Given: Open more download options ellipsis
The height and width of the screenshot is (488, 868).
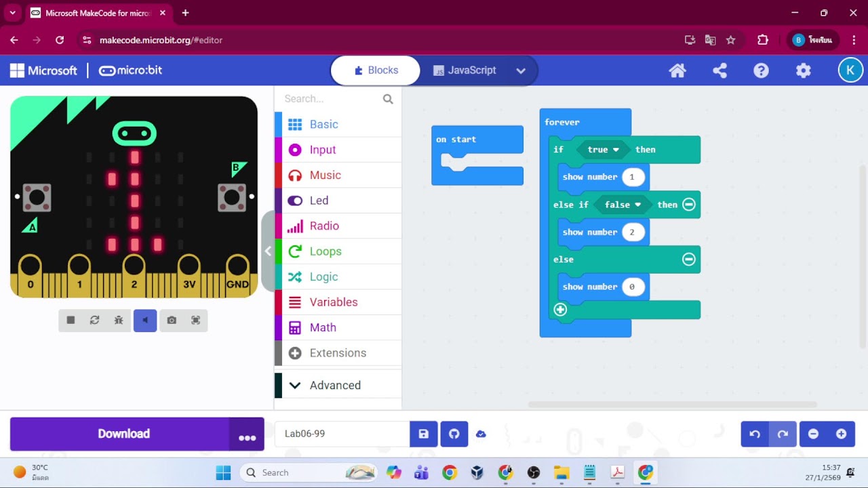Looking at the screenshot, I should pyautogui.click(x=247, y=434).
